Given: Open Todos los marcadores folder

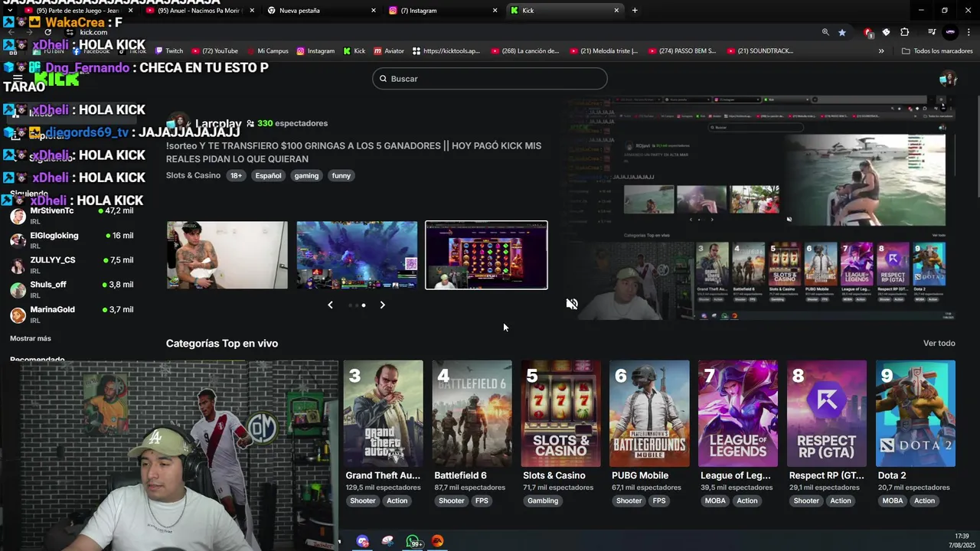Looking at the screenshot, I should (x=937, y=51).
